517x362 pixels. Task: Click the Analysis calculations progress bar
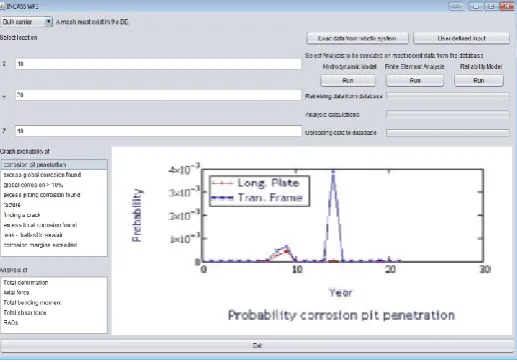pos(448,114)
